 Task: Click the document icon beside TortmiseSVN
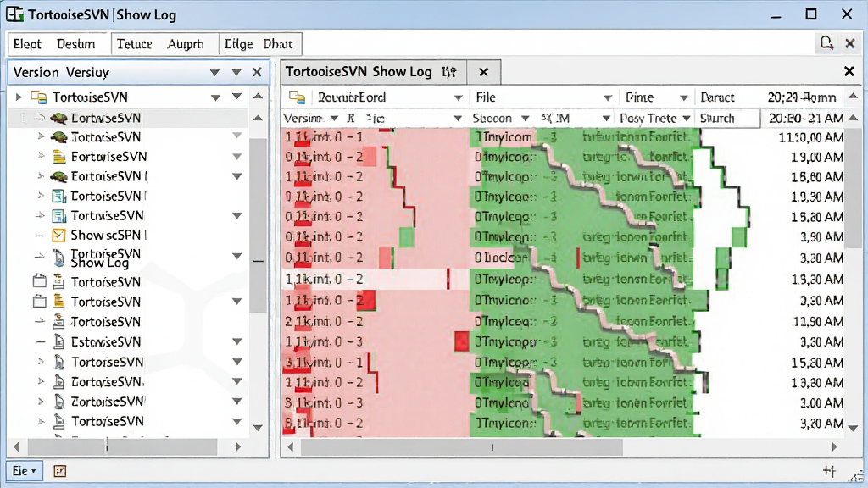58,216
